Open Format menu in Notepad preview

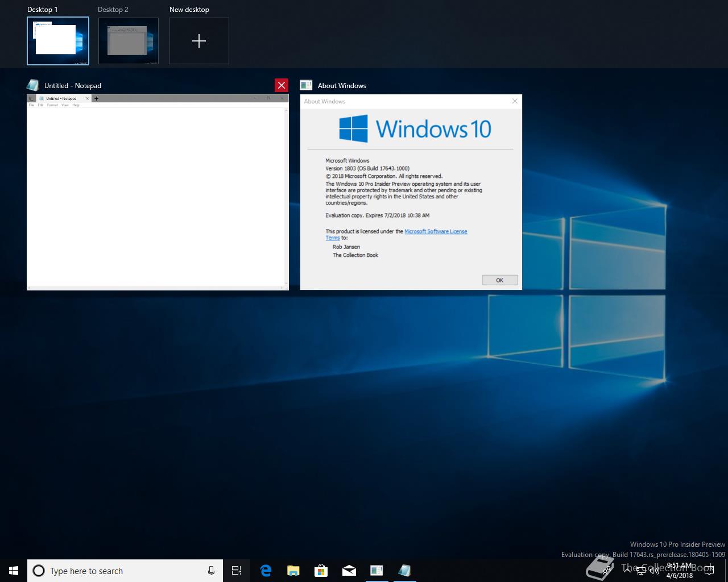52,105
